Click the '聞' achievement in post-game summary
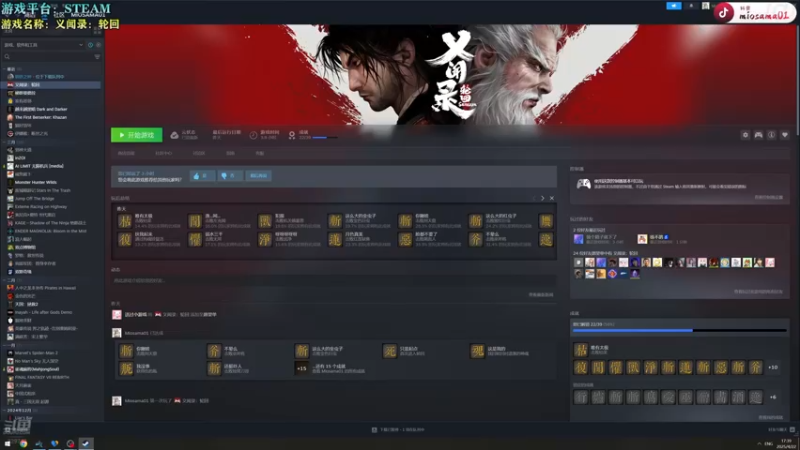The height and width of the screenshot is (450, 800). (195, 221)
